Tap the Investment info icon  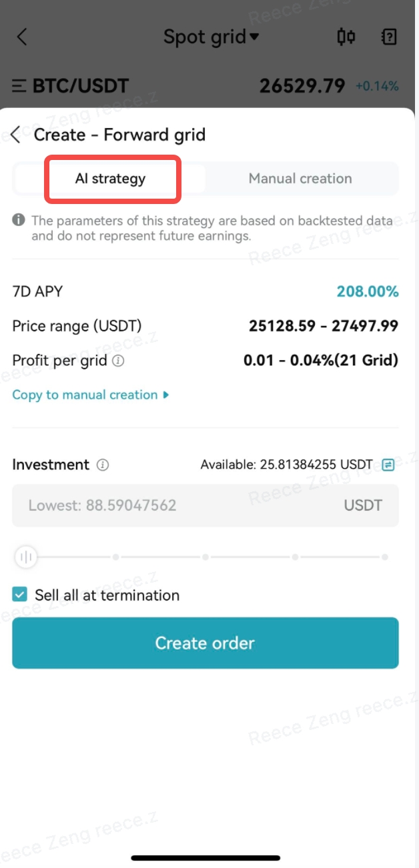click(103, 465)
